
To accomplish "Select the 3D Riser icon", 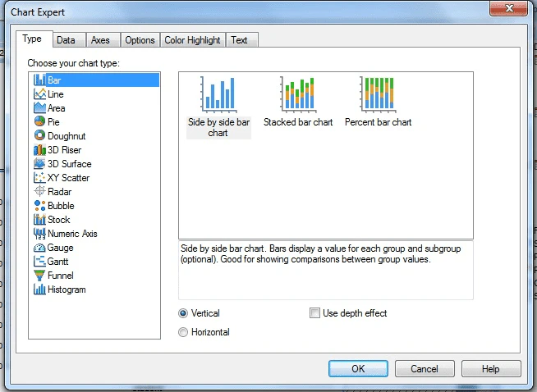I will (39, 150).
